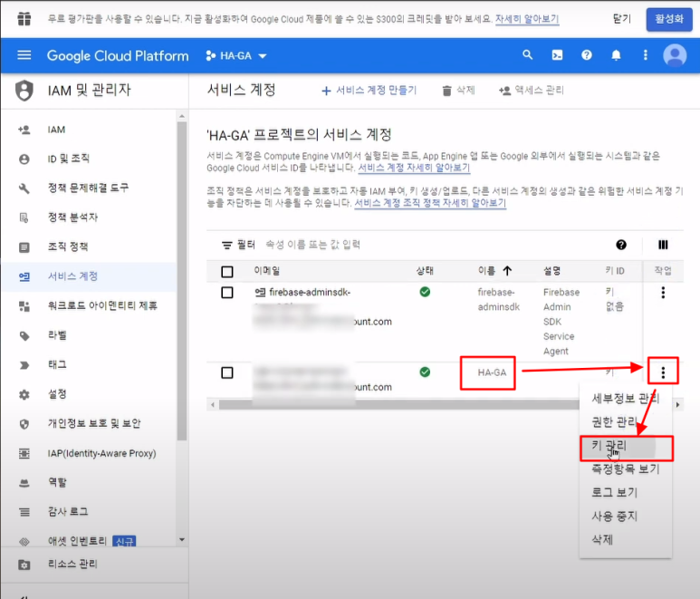Choose 삭제 from context menu

[x=626, y=539]
